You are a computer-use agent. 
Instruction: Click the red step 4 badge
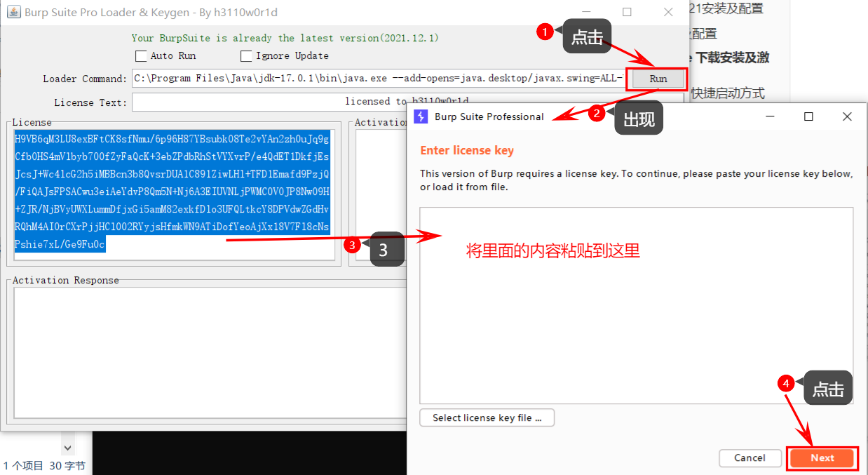(x=786, y=383)
